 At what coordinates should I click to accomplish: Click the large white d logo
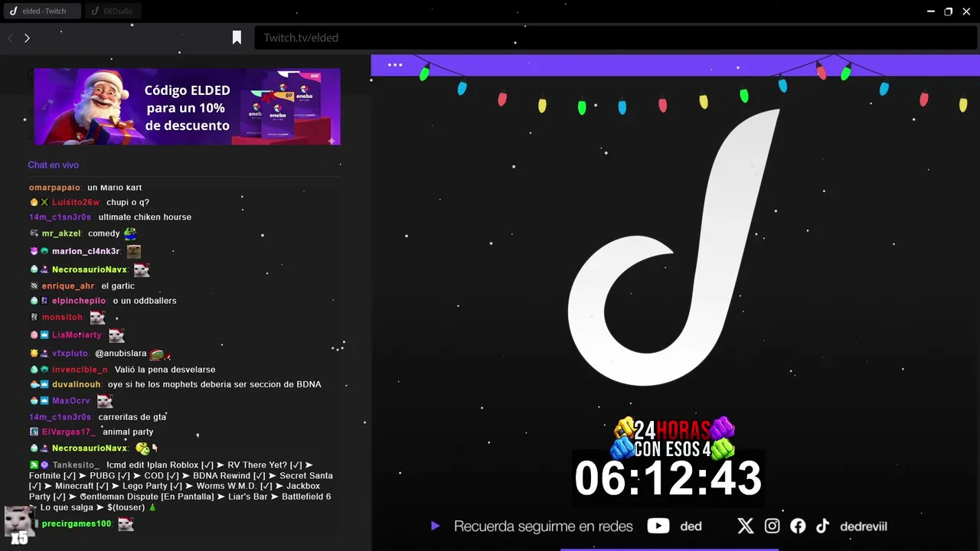(x=674, y=247)
